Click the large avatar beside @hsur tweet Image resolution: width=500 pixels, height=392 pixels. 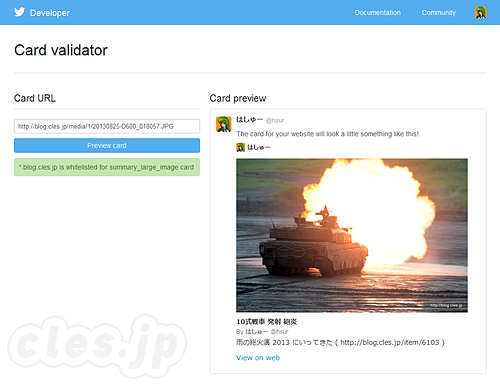(224, 124)
